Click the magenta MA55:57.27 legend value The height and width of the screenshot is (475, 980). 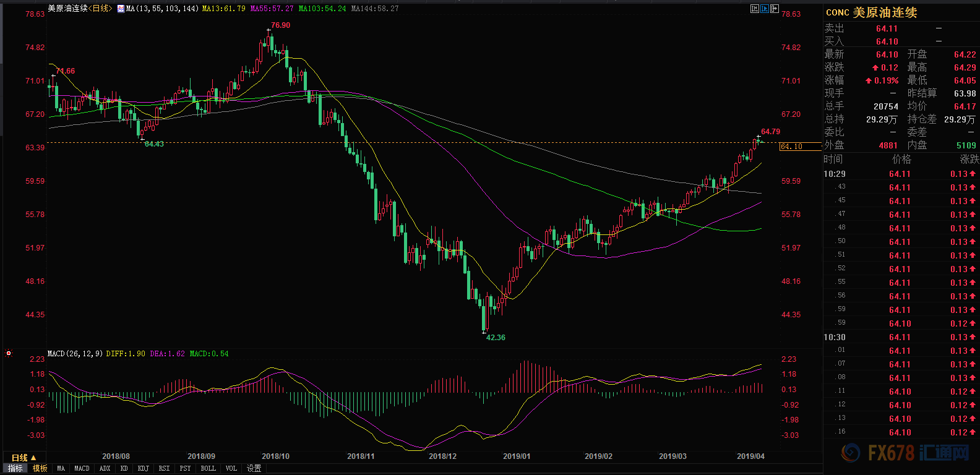pyautogui.click(x=272, y=9)
